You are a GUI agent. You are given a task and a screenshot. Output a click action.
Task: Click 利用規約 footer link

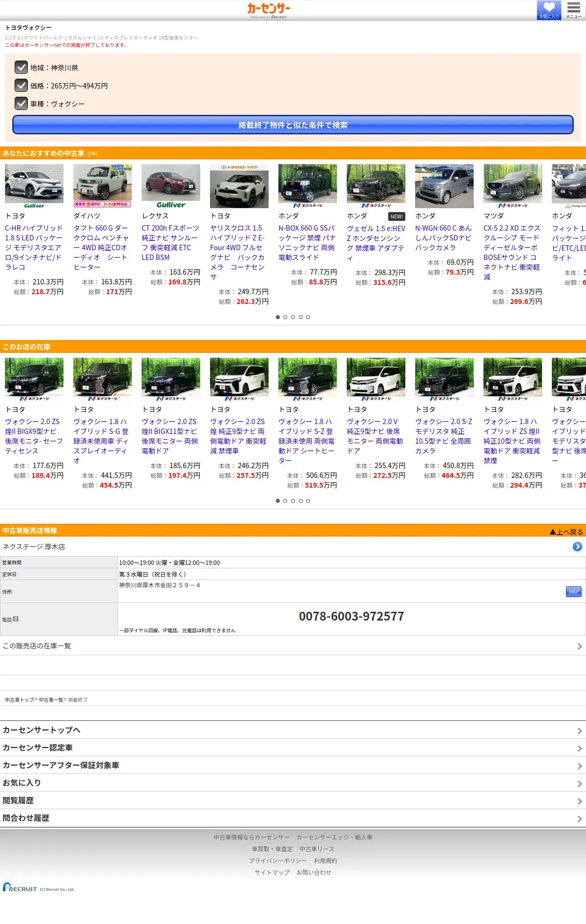coord(326,860)
